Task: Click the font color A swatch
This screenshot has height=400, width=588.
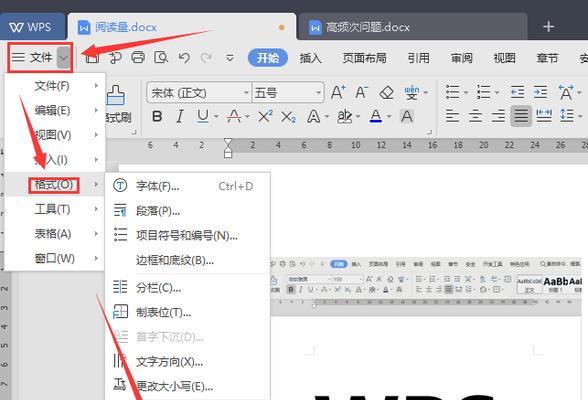Action: tap(376, 117)
